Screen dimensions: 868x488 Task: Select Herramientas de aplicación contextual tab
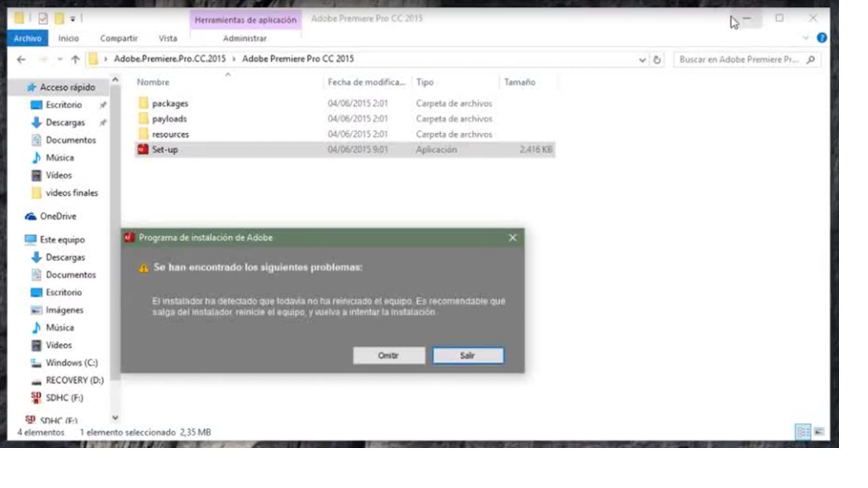coord(245,20)
